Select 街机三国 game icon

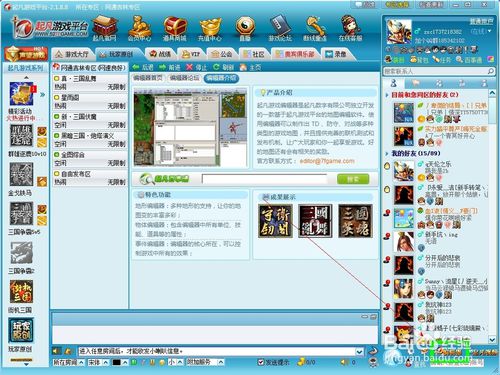point(21,291)
